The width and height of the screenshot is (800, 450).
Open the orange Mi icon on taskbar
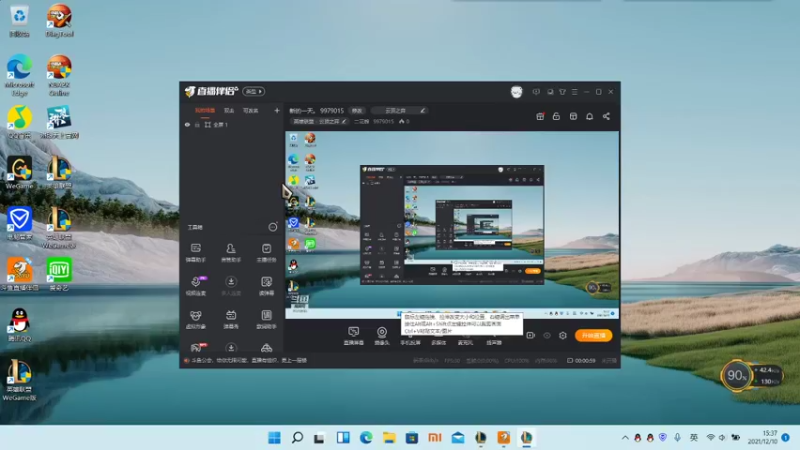[x=435, y=438]
